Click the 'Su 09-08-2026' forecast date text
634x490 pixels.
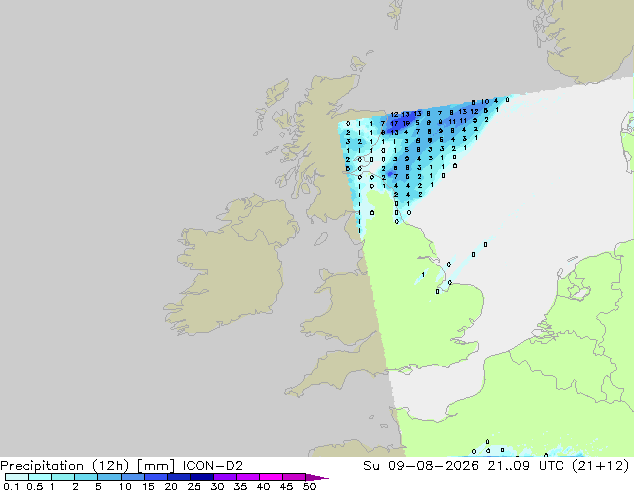pos(421,466)
